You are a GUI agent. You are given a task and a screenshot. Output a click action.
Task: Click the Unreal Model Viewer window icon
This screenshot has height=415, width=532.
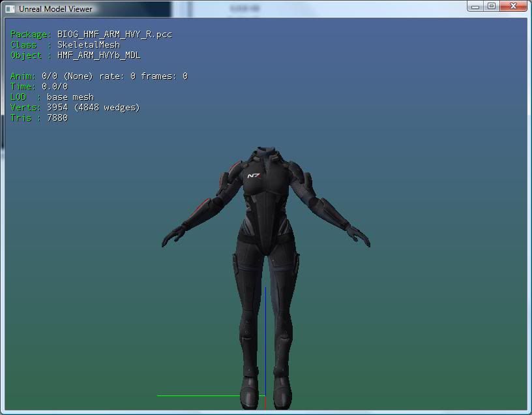pyautogui.click(x=10, y=9)
